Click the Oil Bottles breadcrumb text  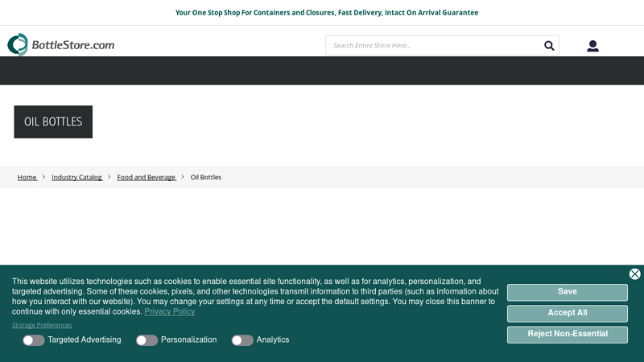pyautogui.click(x=205, y=177)
